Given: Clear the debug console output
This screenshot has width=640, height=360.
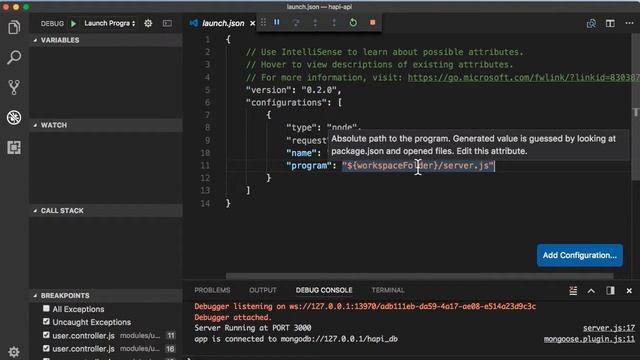Looking at the screenshot, I should pyautogui.click(x=573, y=291).
